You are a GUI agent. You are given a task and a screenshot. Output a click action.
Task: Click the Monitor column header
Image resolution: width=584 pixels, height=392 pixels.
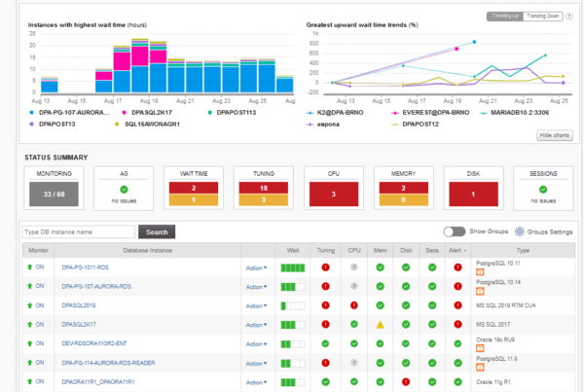pos(38,251)
